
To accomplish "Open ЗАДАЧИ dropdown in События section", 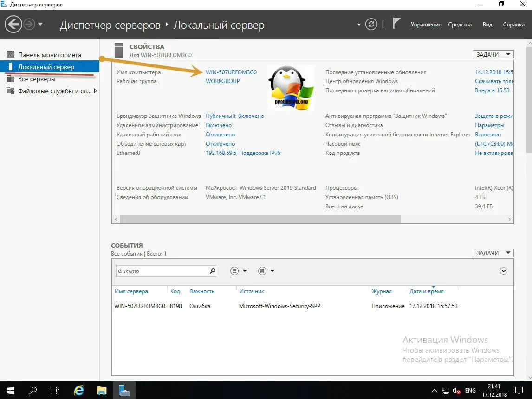I will point(493,253).
